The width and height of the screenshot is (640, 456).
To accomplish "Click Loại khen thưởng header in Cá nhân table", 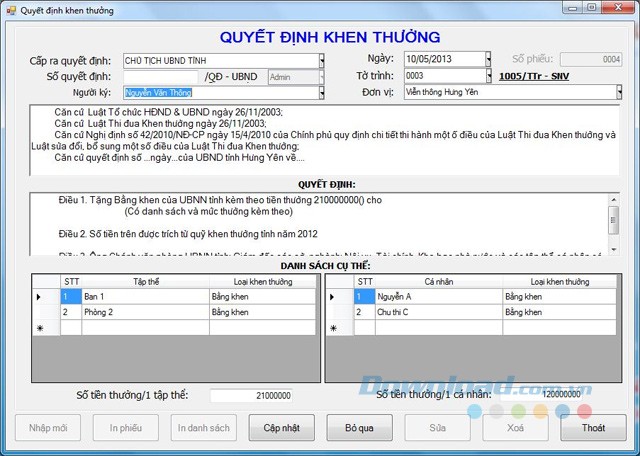I will (559, 282).
